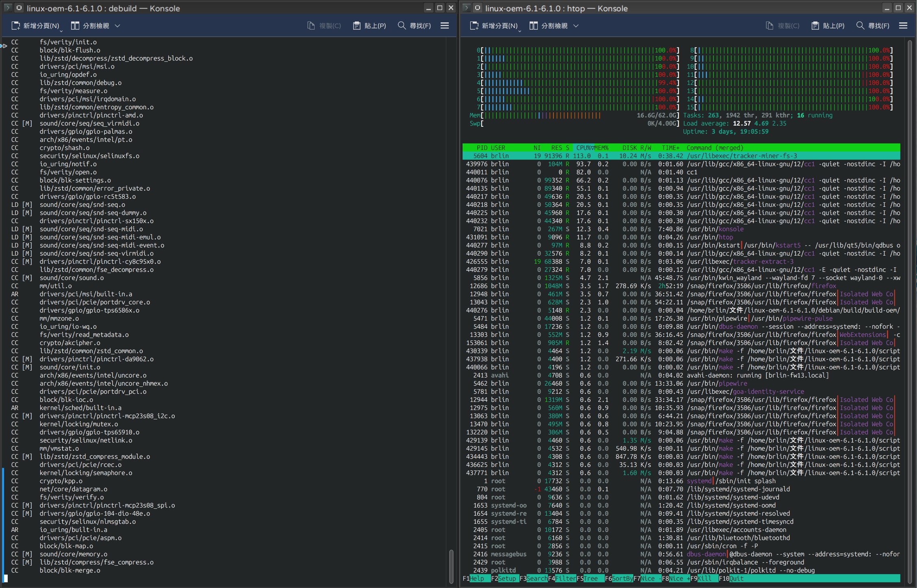
Task: Click Paste icon in htop Konsole toolbar
Action: point(815,26)
